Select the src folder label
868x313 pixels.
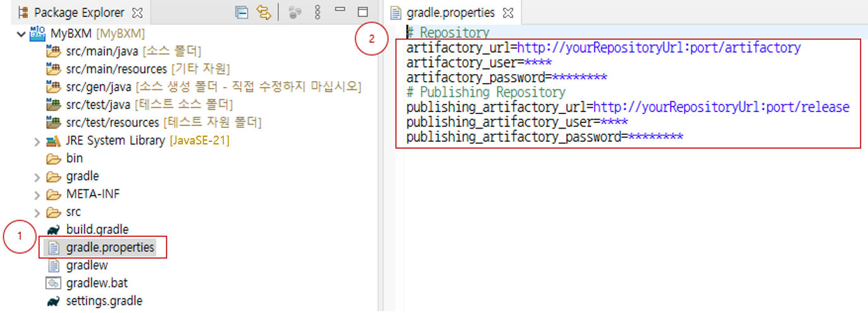click(x=73, y=212)
